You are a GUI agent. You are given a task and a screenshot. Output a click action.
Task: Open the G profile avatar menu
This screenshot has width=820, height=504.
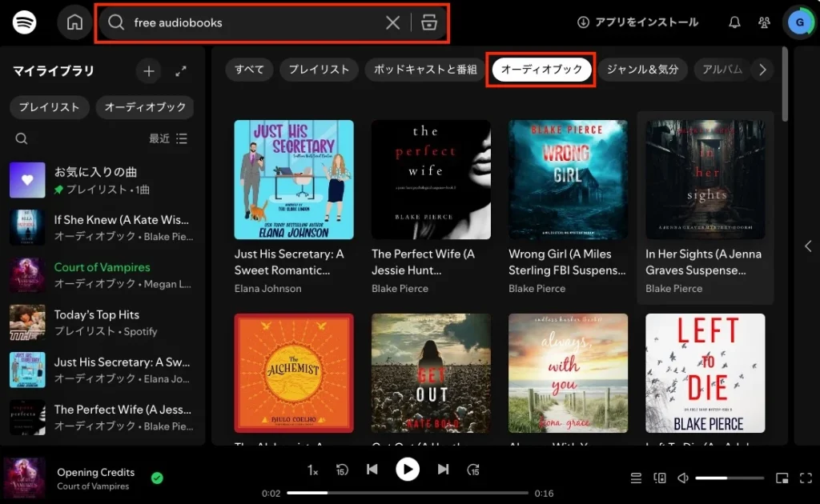coord(799,22)
